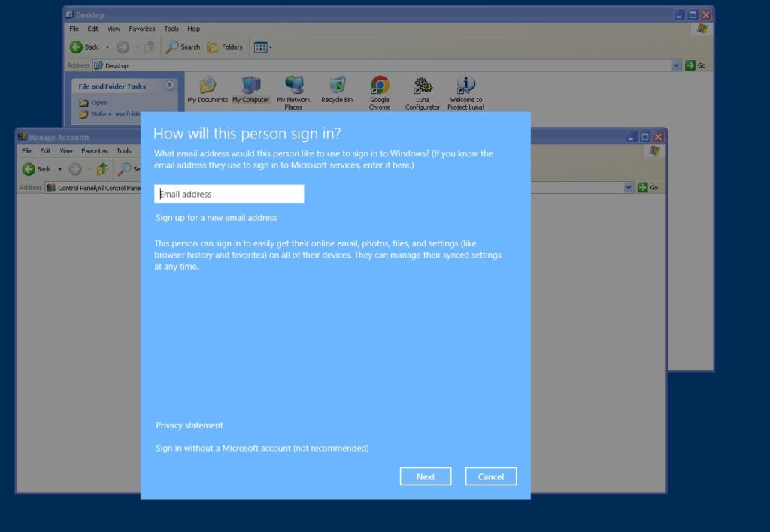
Task: Collapse the File and Folder Tasks panel
Action: coord(169,86)
